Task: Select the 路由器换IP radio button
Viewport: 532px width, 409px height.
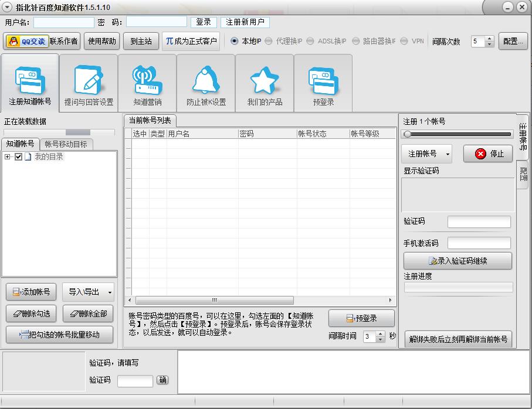Action: (x=355, y=41)
